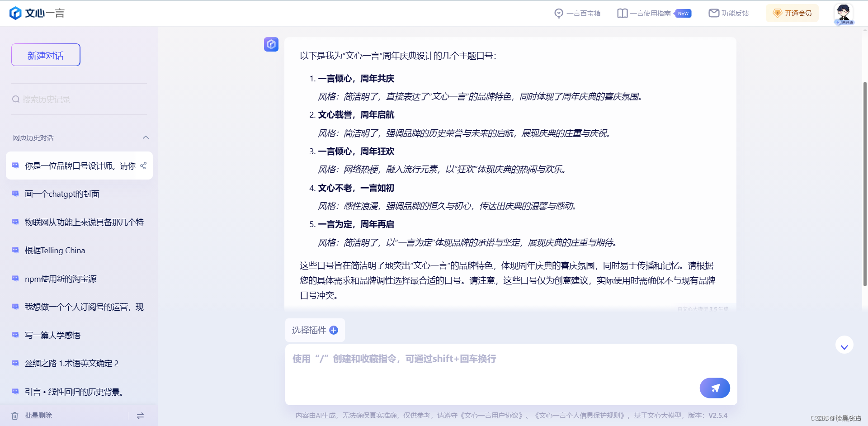
Task: Click version text V2.5.4
Action: [718, 416]
